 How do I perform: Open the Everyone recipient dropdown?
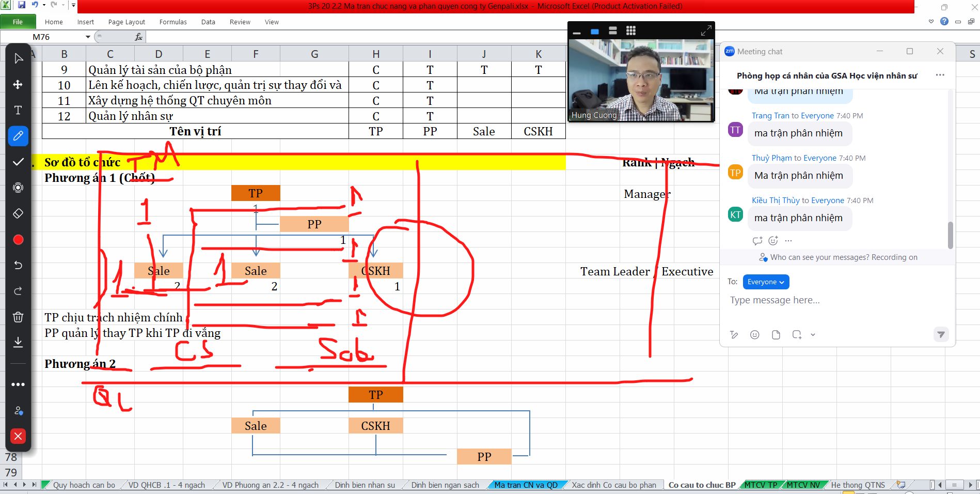[766, 282]
